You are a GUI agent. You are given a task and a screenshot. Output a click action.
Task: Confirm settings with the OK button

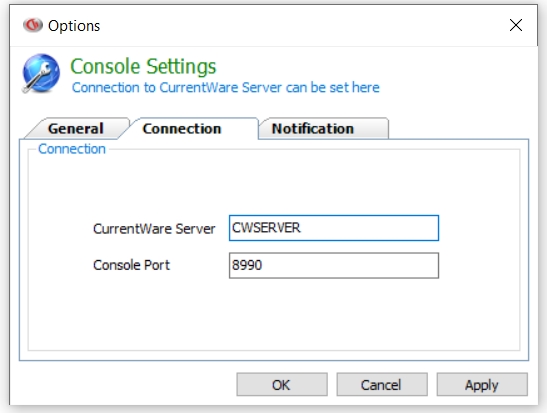pyautogui.click(x=282, y=385)
